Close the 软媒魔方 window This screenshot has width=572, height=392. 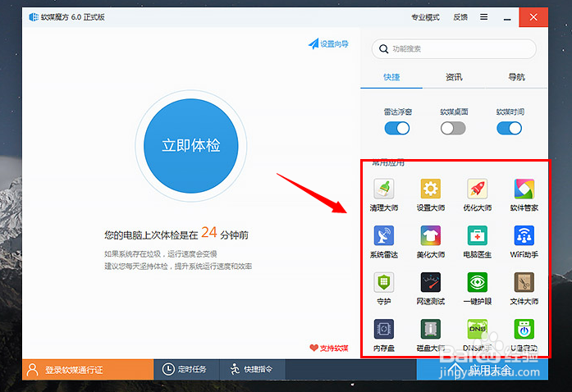(533, 17)
